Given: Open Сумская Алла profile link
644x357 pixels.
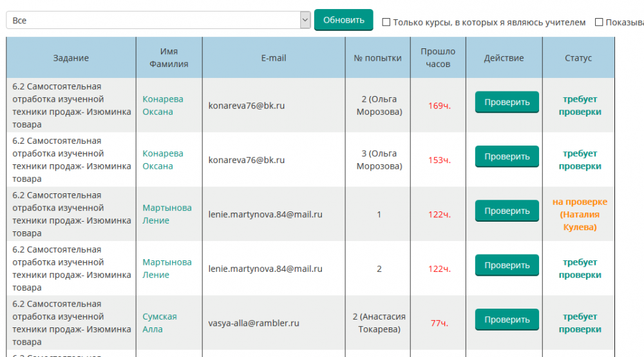Looking at the screenshot, I should point(159,323).
